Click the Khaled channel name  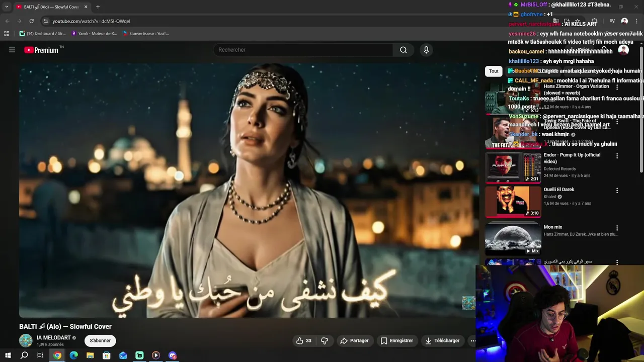tap(550, 197)
